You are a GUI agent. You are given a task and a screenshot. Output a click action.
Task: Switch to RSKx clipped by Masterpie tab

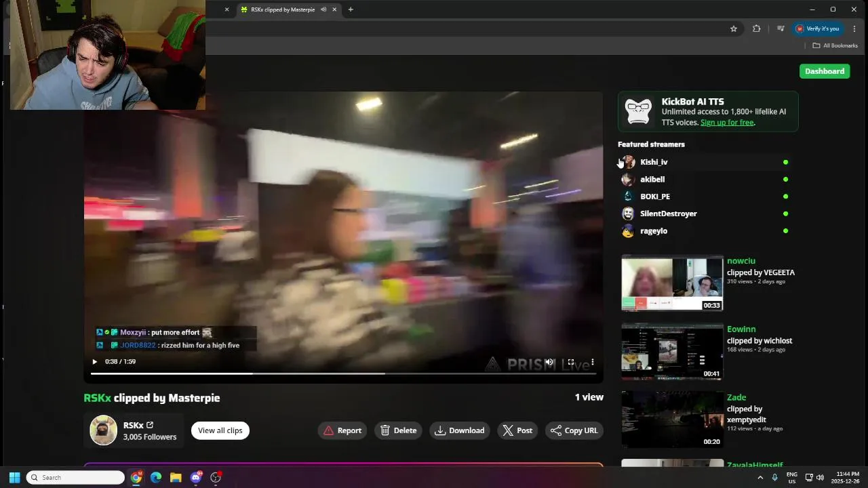click(x=282, y=9)
